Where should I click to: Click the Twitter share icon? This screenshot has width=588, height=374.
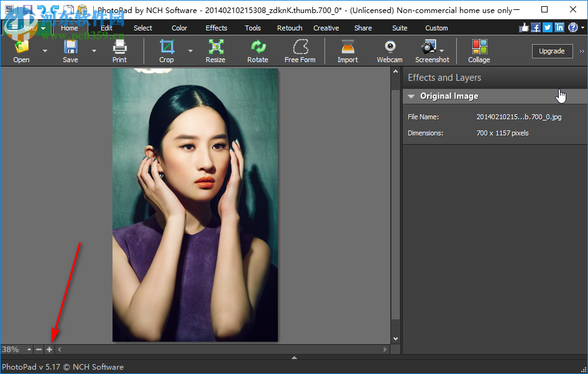tap(547, 27)
